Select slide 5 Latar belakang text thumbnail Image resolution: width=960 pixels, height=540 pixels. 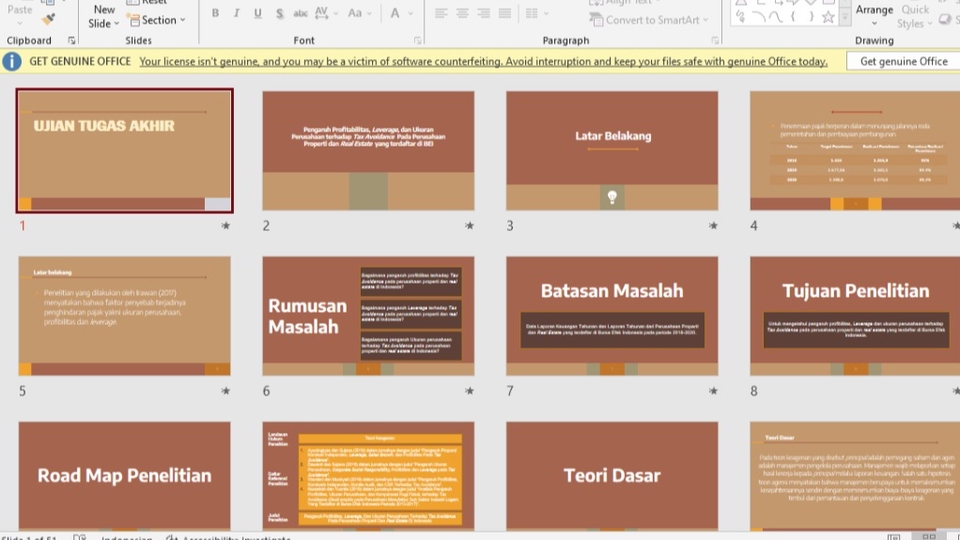point(125,316)
